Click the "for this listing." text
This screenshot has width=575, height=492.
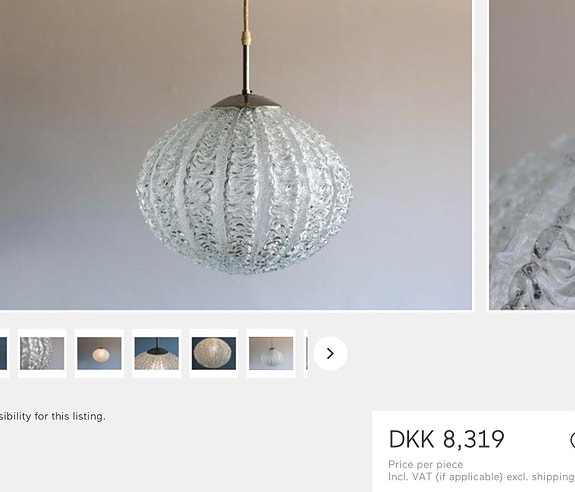[x=72, y=416]
